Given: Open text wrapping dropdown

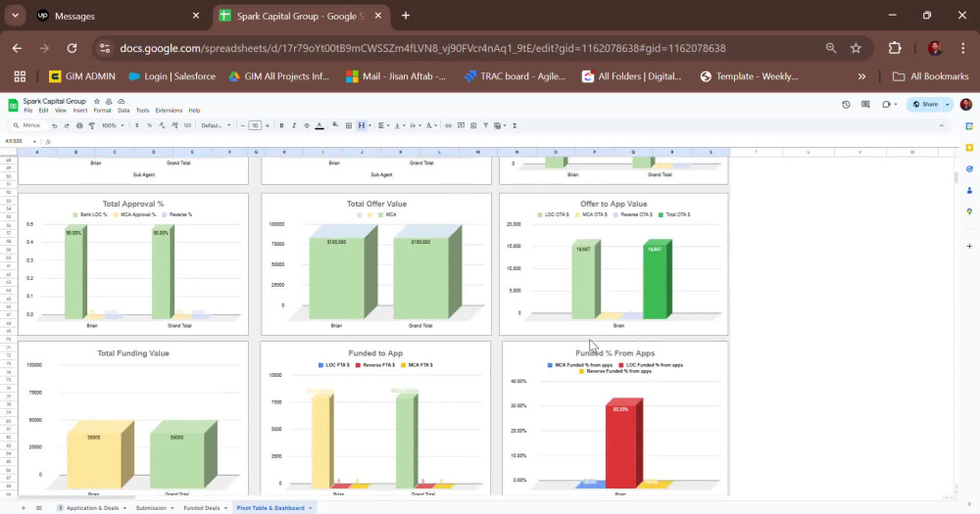Looking at the screenshot, I should [415, 125].
